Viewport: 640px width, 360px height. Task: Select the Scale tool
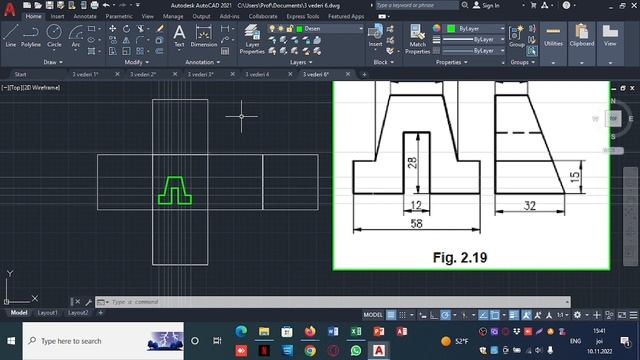tap(127, 51)
